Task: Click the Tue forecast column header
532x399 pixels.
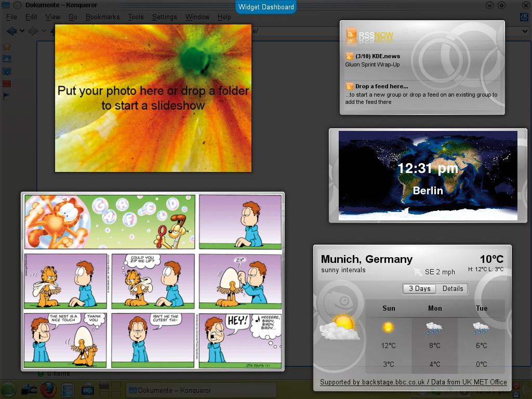Action: pos(482,309)
